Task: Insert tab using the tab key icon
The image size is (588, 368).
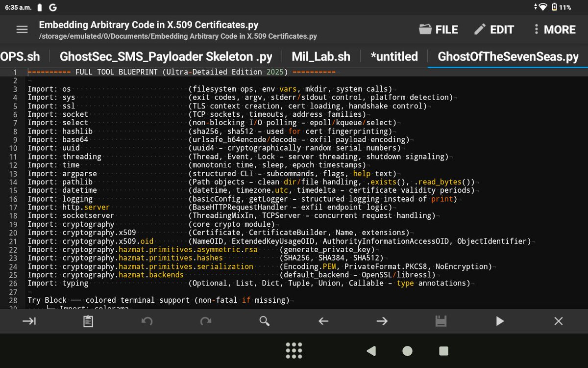Action: 29,321
